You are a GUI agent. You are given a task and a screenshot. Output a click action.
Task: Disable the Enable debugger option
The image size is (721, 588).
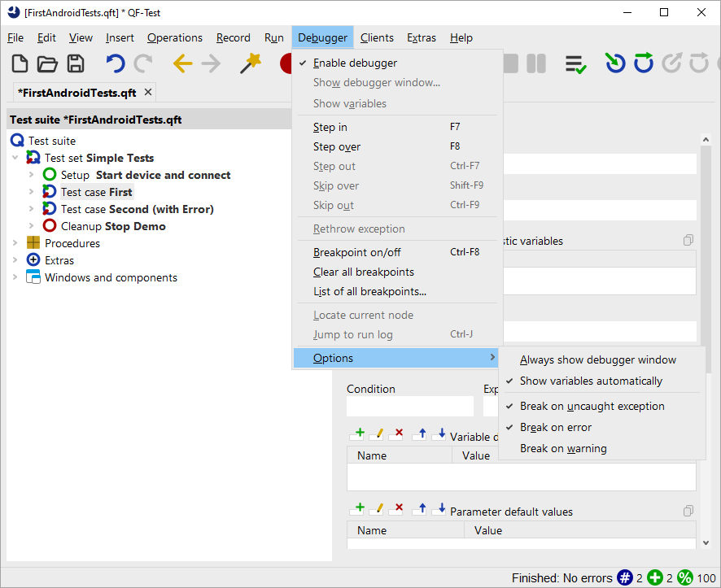click(355, 63)
